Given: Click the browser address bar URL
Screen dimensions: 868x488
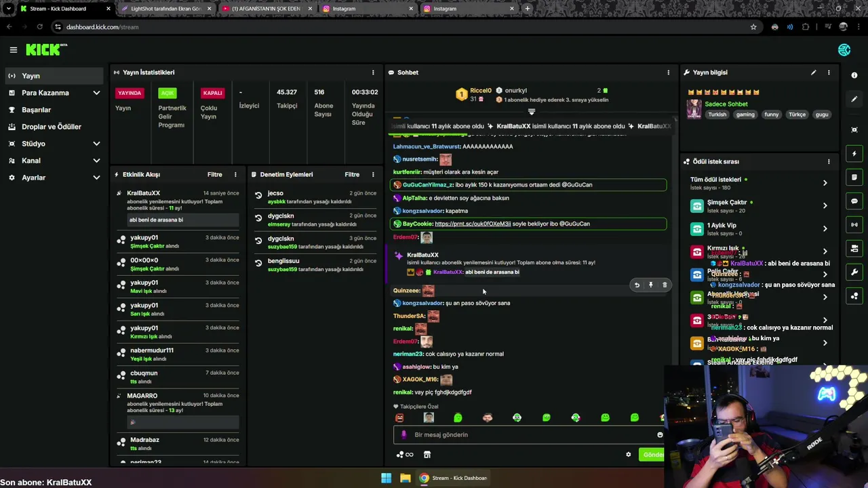Looking at the screenshot, I should click(x=102, y=27).
